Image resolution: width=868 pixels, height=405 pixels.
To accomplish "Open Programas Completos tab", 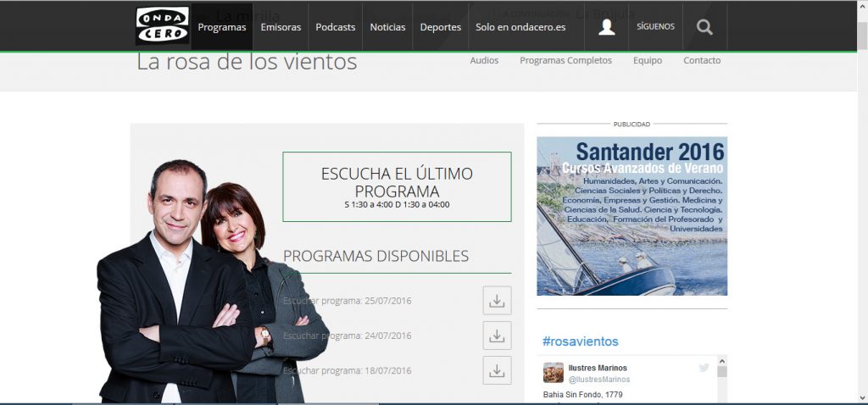I will coord(565,60).
